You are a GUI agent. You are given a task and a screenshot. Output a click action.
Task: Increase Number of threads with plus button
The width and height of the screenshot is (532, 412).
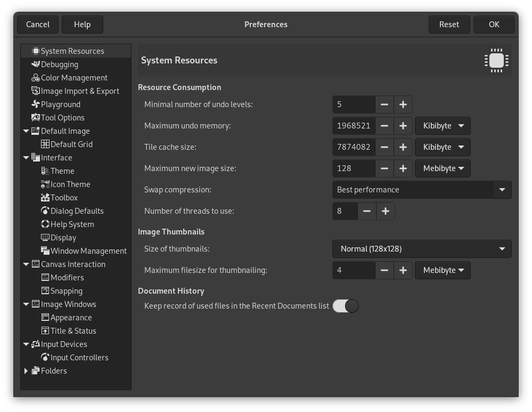(385, 211)
